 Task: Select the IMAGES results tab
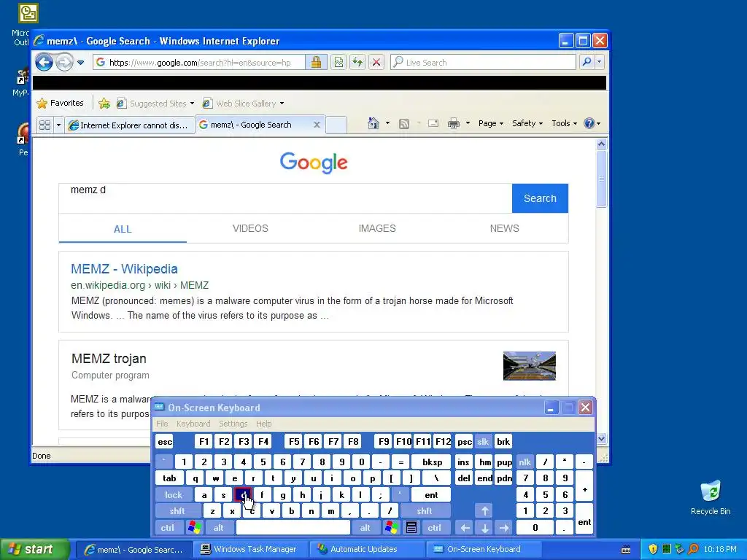coord(377,228)
